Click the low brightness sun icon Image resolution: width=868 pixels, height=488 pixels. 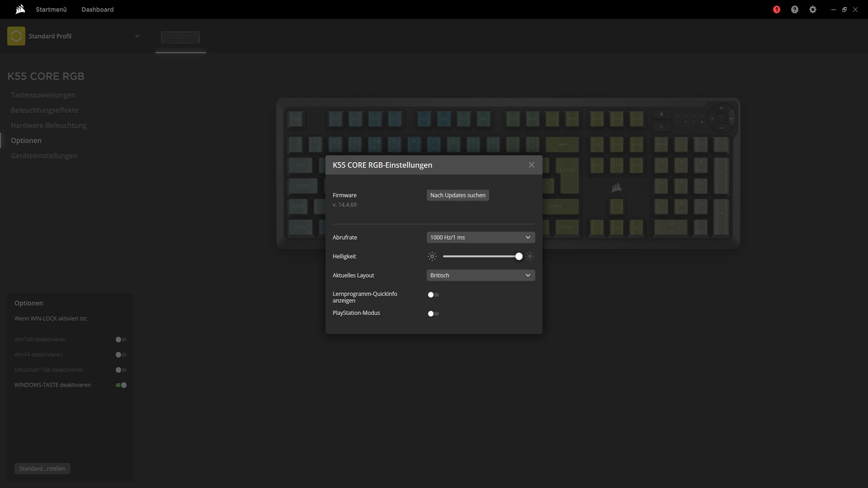432,257
